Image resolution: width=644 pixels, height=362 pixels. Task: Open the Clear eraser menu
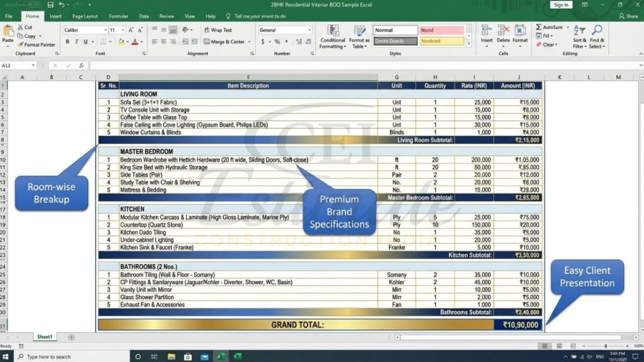coord(547,45)
